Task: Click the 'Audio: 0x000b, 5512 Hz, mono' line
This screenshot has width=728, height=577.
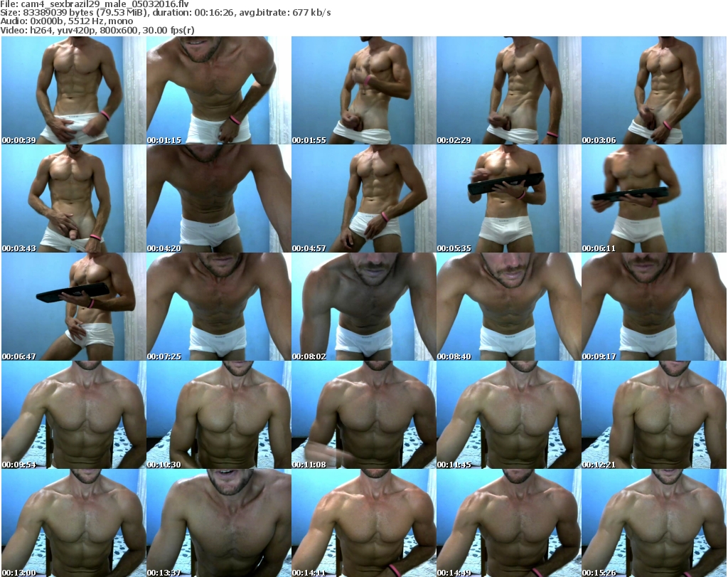Action: 67,21
